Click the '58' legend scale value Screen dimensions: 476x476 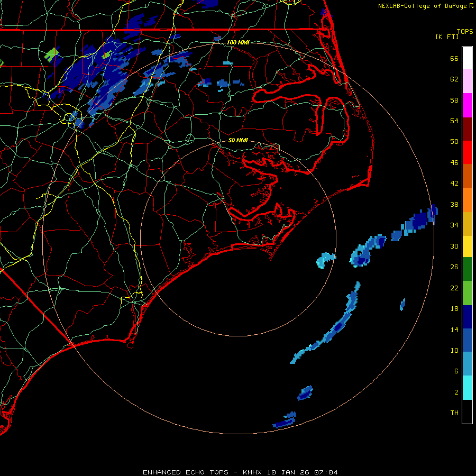click(x=454, y=100)
